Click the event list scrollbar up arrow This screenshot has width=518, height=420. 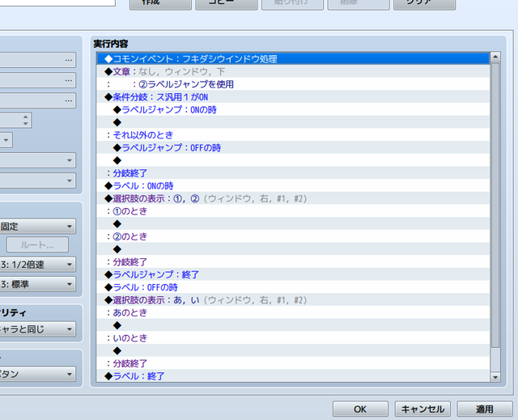tap(495, 57)
